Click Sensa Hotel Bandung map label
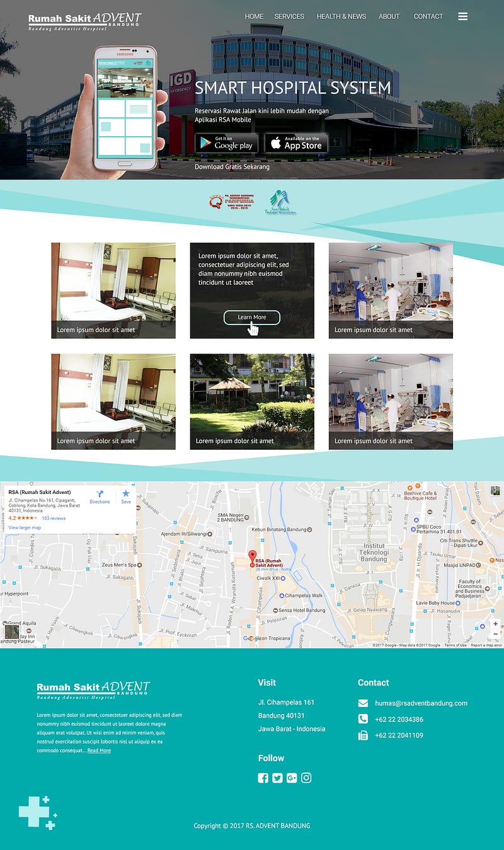 click(x=299, y=611)
